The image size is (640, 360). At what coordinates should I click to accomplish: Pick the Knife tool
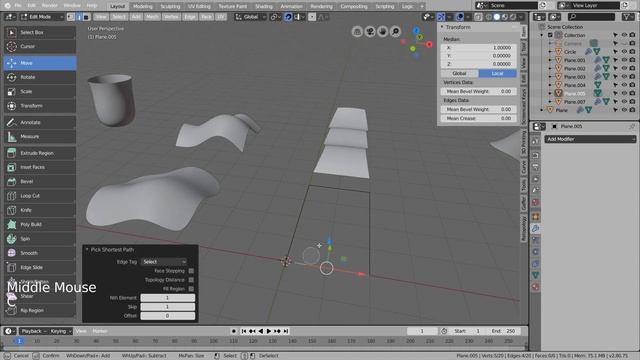(x=40, y=210)
